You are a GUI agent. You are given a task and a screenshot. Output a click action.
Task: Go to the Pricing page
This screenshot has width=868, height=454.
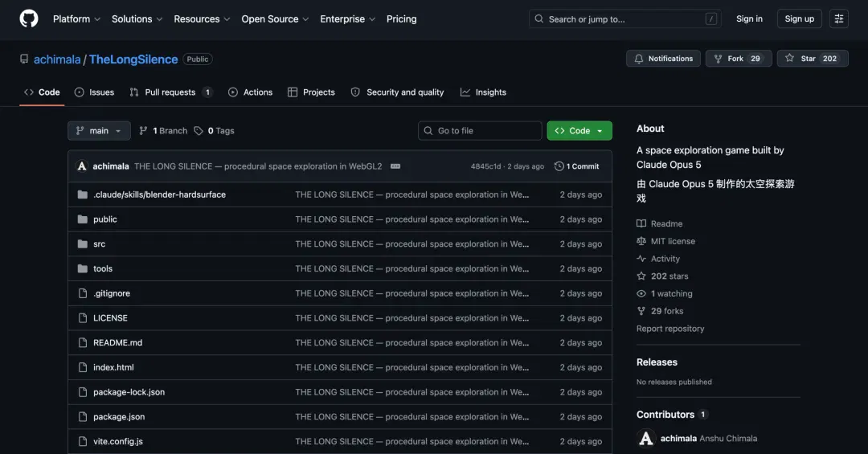[401, 18]
